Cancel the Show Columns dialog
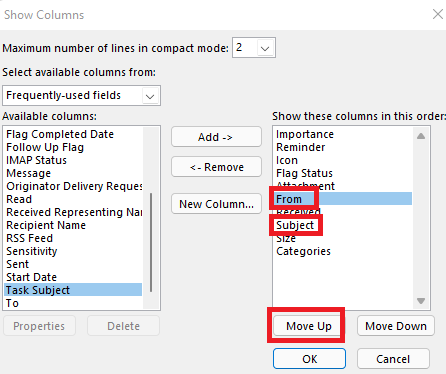This screenshot has height=374, width=446. pyautogui.click(x=393, y=359)
